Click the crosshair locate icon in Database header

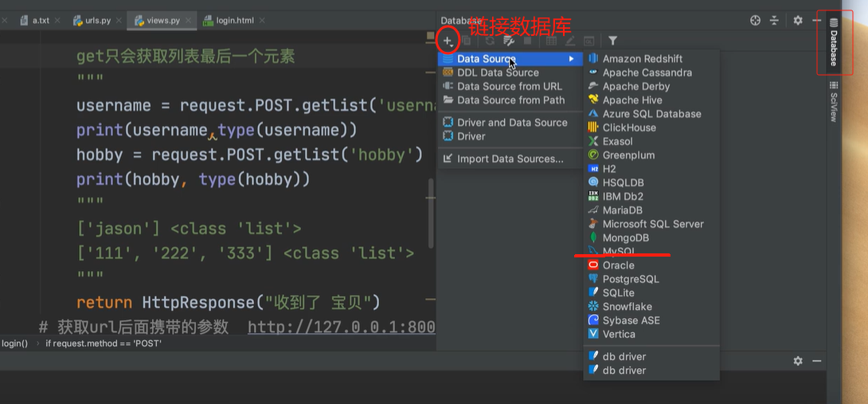tap(755, 21)
